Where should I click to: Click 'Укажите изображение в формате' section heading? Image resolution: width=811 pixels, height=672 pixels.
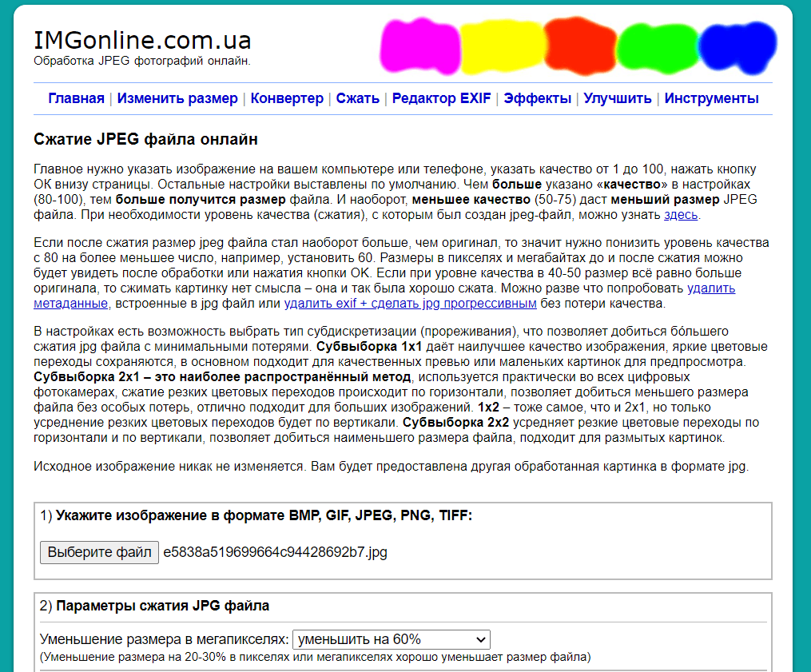(264, 515)
